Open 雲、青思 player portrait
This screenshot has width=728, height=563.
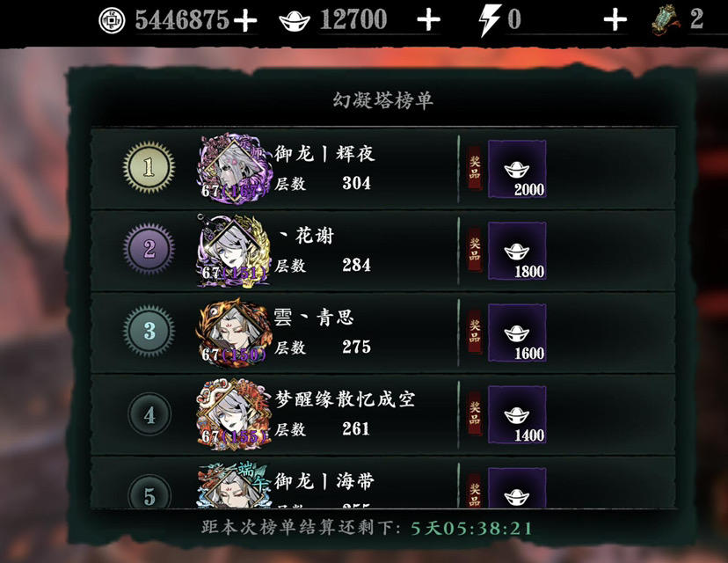click(x=234, y=333)
